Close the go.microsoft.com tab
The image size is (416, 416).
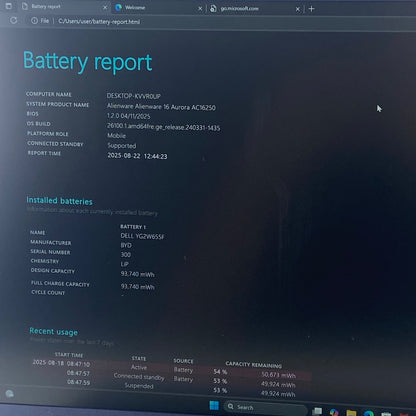coord(298,9)
